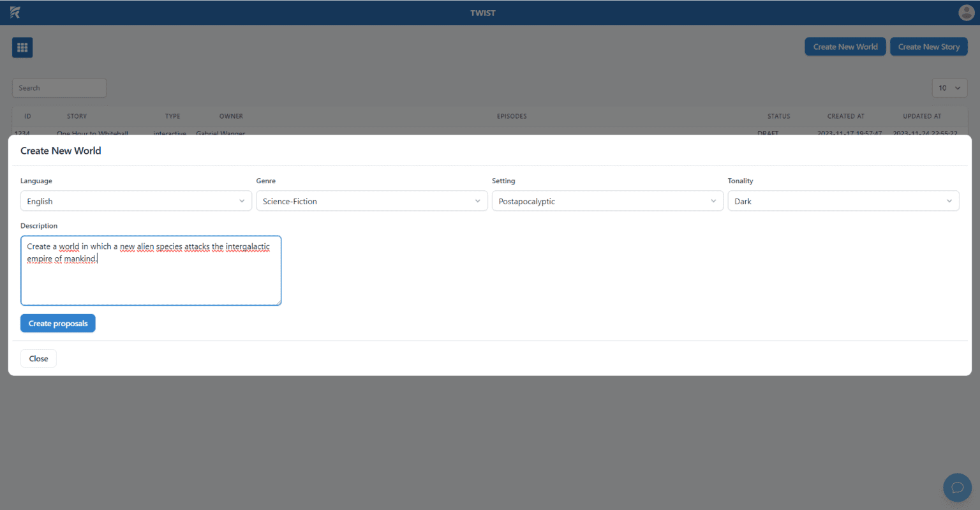980x510 pixels.
Task: Click the Create New World button
Action: (845, 46)
